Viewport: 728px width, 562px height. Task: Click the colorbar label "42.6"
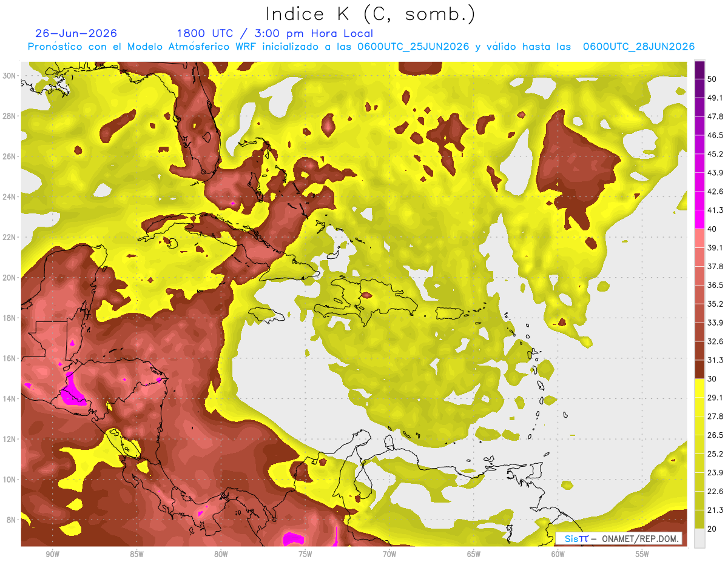tap(715, 192)
